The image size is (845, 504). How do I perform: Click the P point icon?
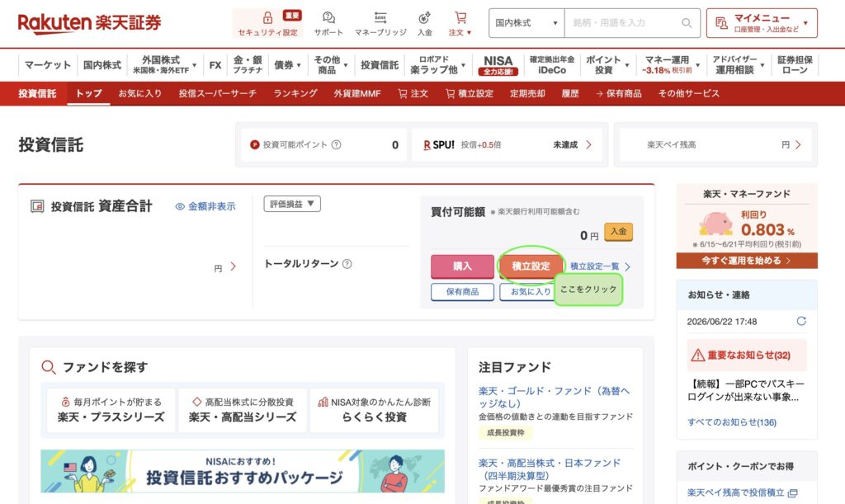point(255,144)
